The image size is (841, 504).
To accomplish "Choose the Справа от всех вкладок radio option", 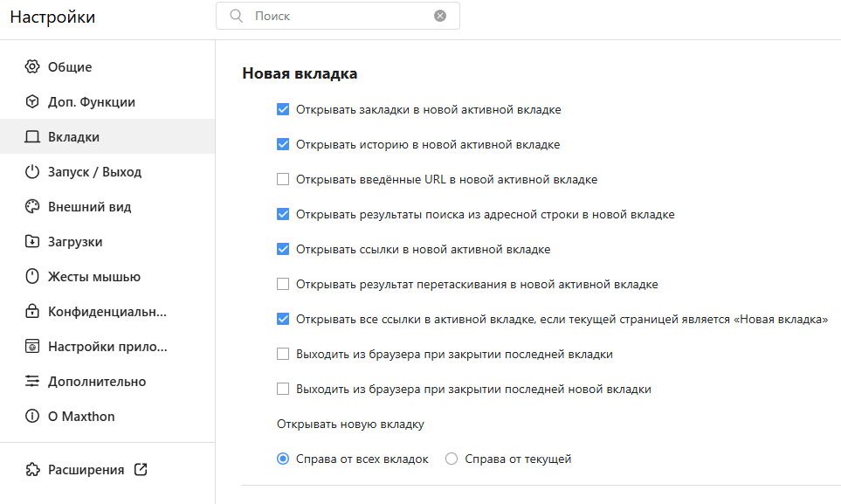I will [x=283, y=459].
